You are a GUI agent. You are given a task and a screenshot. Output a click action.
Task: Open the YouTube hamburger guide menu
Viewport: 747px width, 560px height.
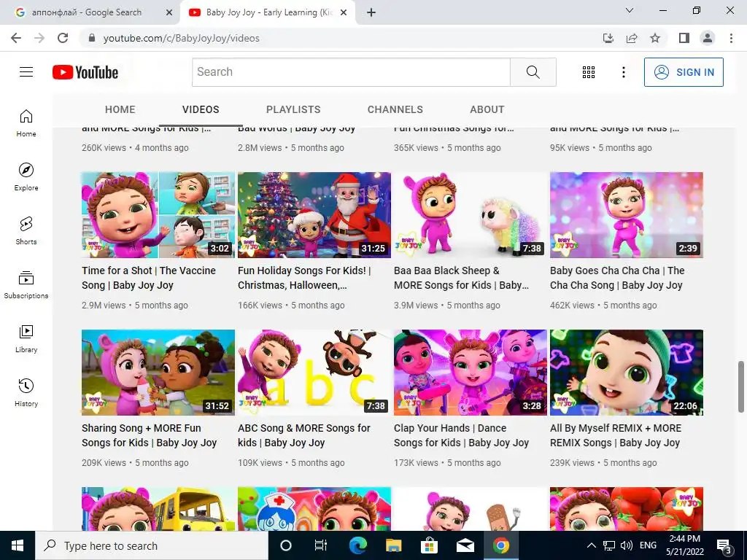point(26,72)
